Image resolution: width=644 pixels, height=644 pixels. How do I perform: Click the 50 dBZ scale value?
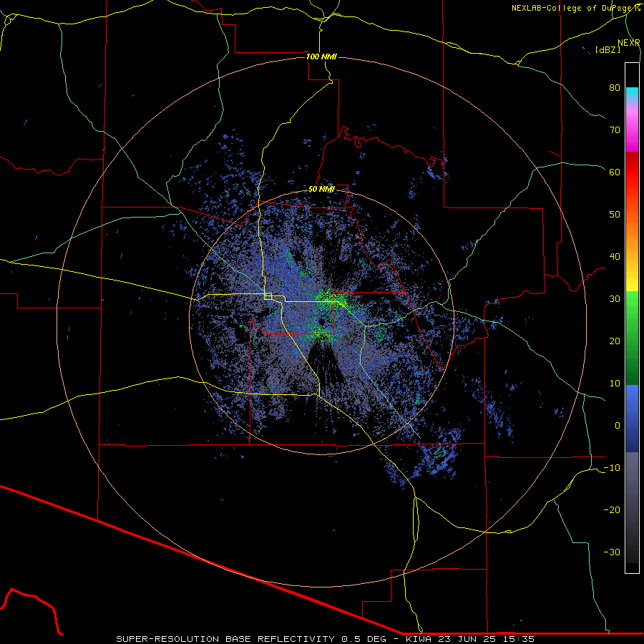[x=615, y=215]
